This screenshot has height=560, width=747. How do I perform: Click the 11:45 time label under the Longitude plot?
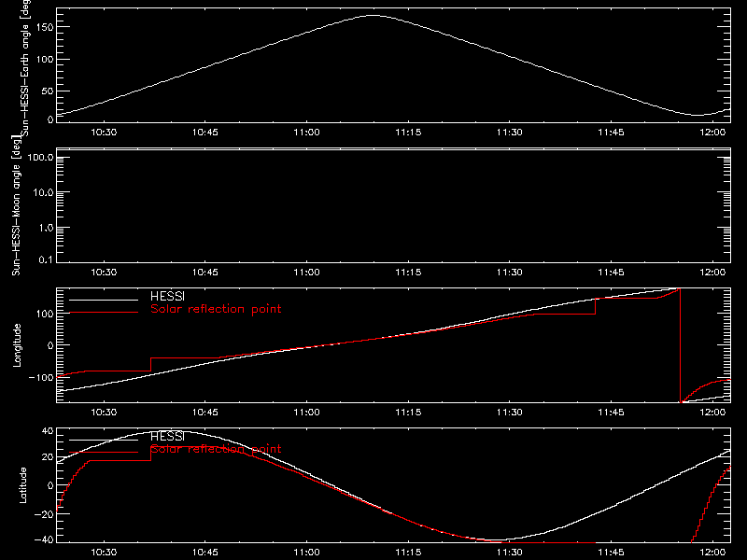point(612,413)
